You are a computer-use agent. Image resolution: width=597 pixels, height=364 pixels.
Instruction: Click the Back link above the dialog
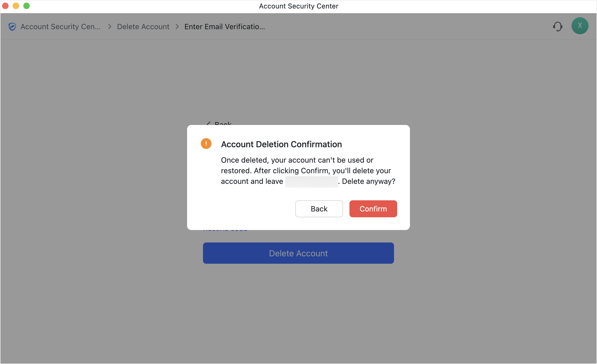pos(220,123)
